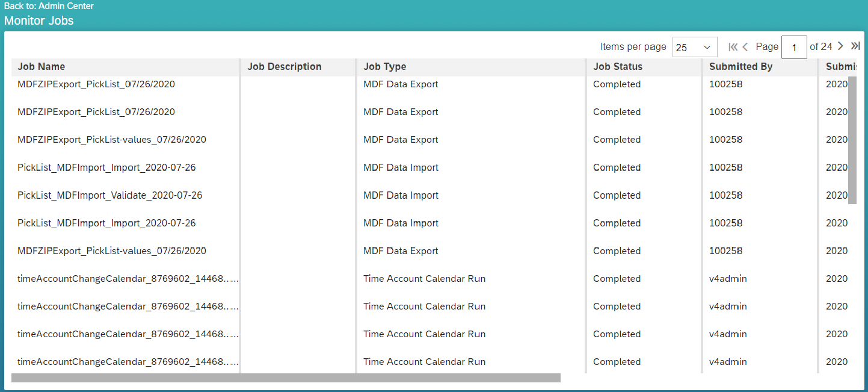Screen dimensions: 868x392
Task: Jump to the last page of jobs
Action: tap(855, 46)
